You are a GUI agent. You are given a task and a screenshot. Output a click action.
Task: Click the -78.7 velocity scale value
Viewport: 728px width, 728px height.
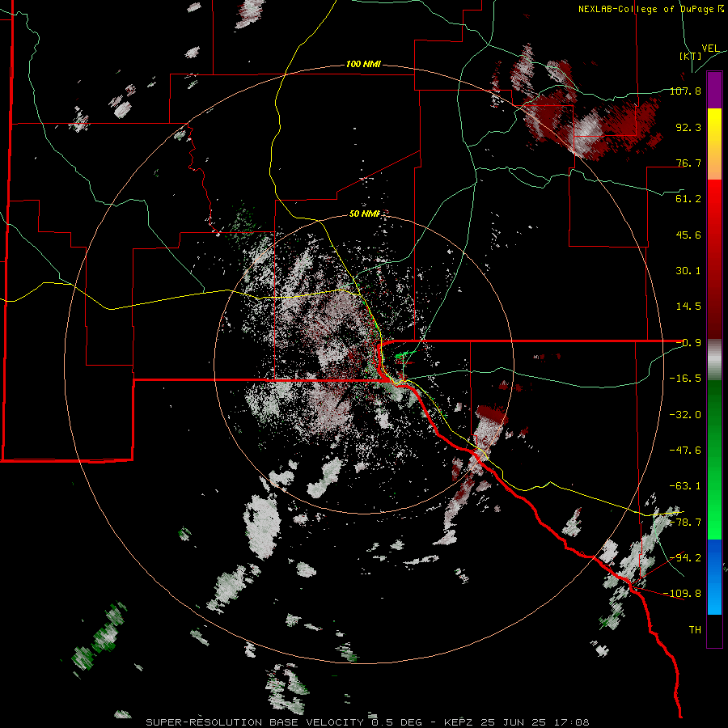pyautogui.click(x=685, y=523)
